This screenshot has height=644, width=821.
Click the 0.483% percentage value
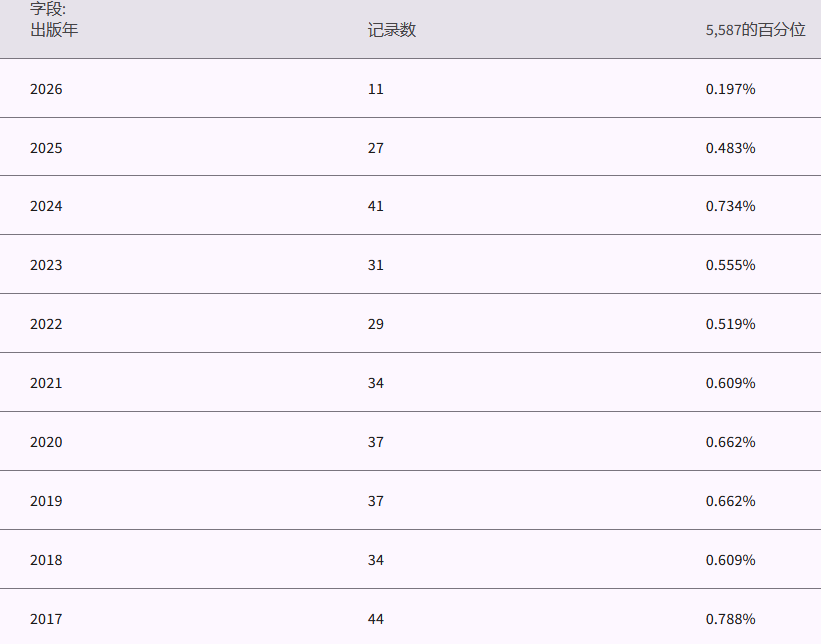point(730,148)
